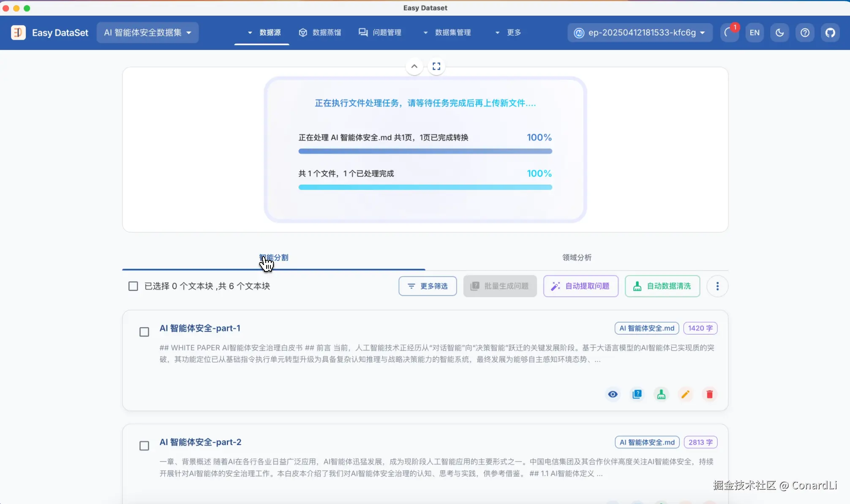Open task notifications icon with badge
The image size is (850, 504).
point(728,33)
